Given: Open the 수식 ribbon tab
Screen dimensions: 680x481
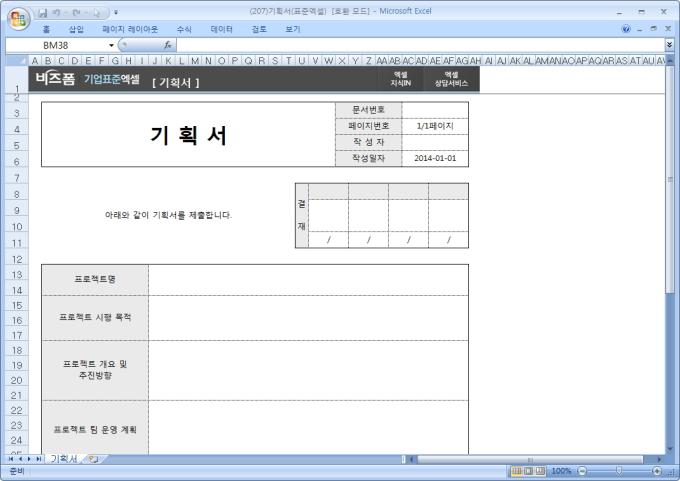Looking at the screenshot, I should pos(184,29).
